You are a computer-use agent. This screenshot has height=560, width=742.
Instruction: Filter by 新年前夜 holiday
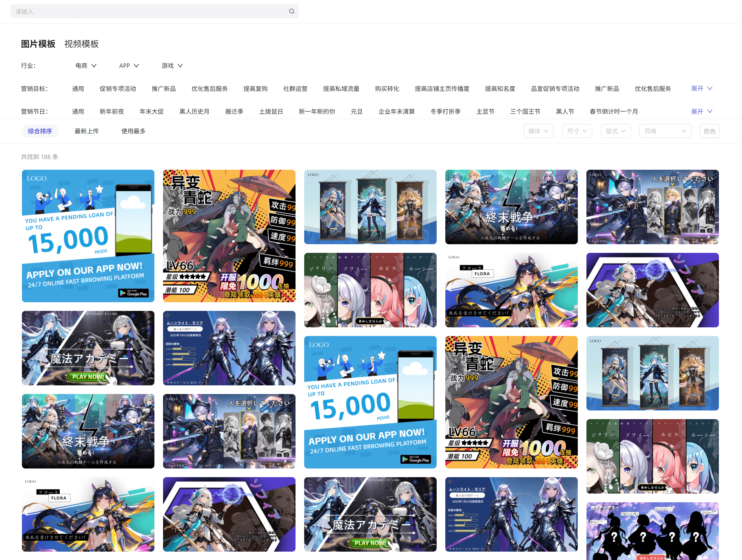pyautogui.click(x=112, y=111)
